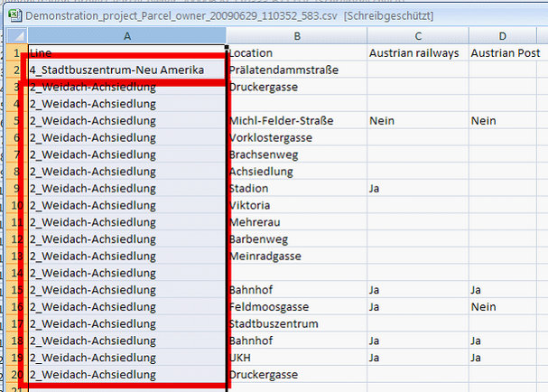
Task: Select cell 'Mehrerau'
Action: pos(297,222)
